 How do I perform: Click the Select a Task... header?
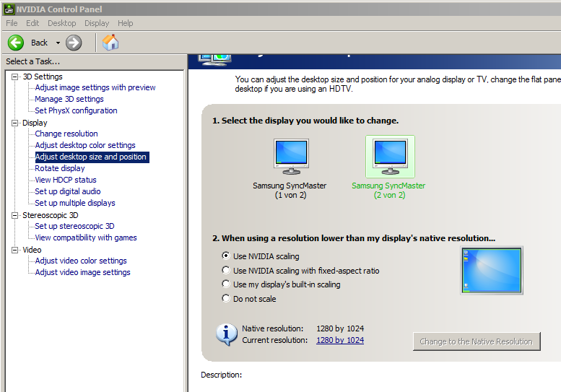click(x=33, y=61)
